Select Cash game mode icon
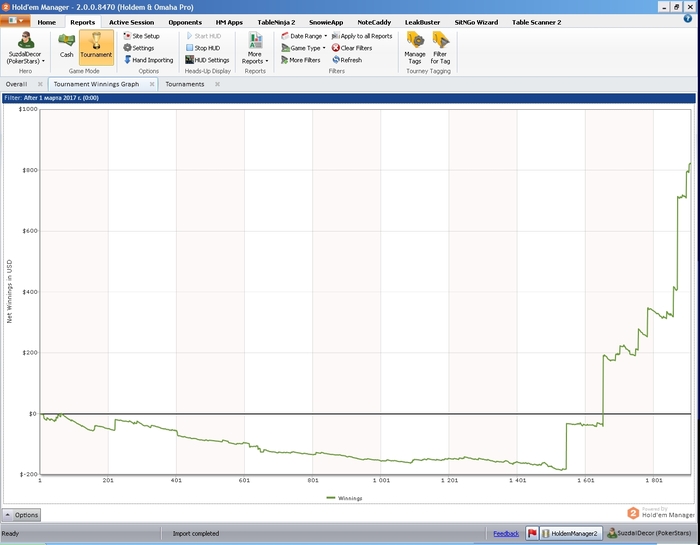The width and height of the screenshot is (700, 545). click(67, 45)
